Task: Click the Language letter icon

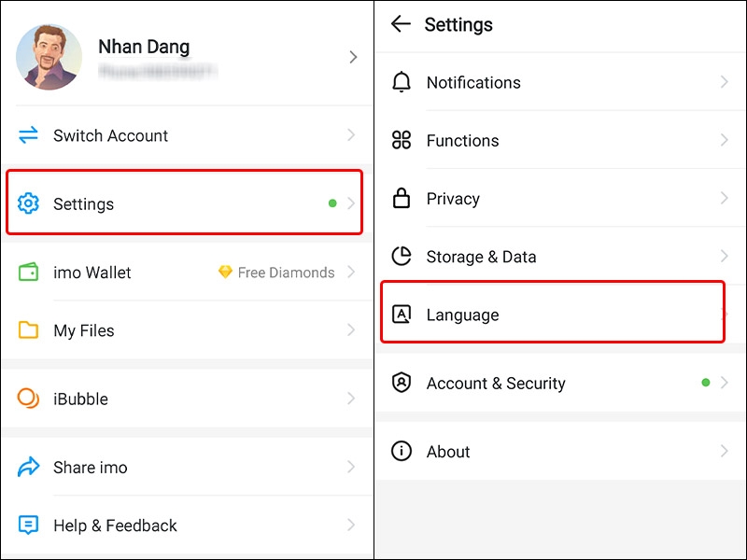Action: [x=402, y=315]
